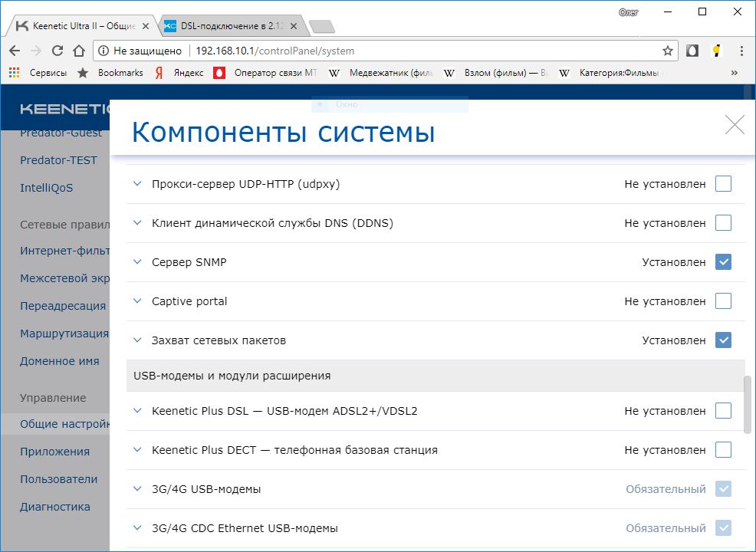Click the 3G/4G CDC Ethernet USB-модемы checkbox
This screenshot has width=756, height=552.
723,528
